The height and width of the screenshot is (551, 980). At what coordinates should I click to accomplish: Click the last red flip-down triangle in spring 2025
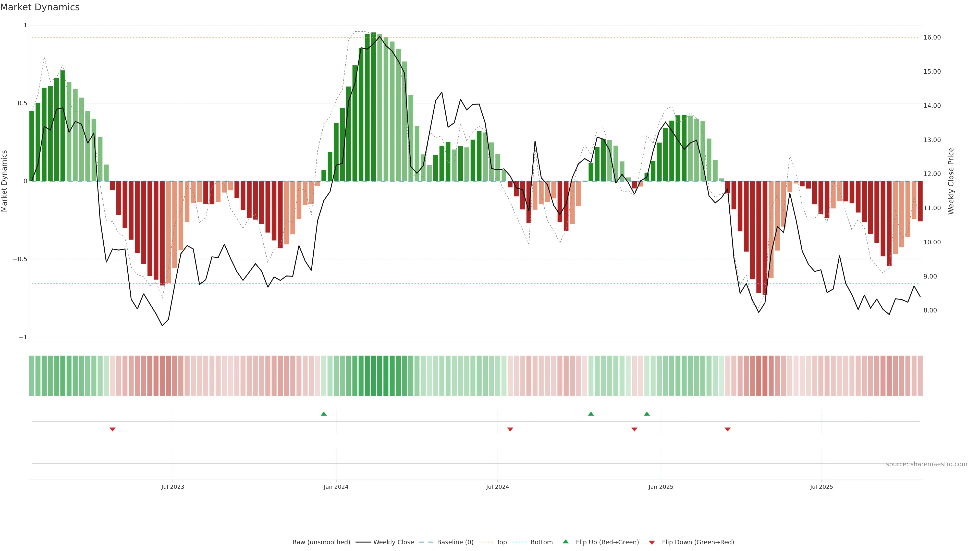(x=727, y=429)
